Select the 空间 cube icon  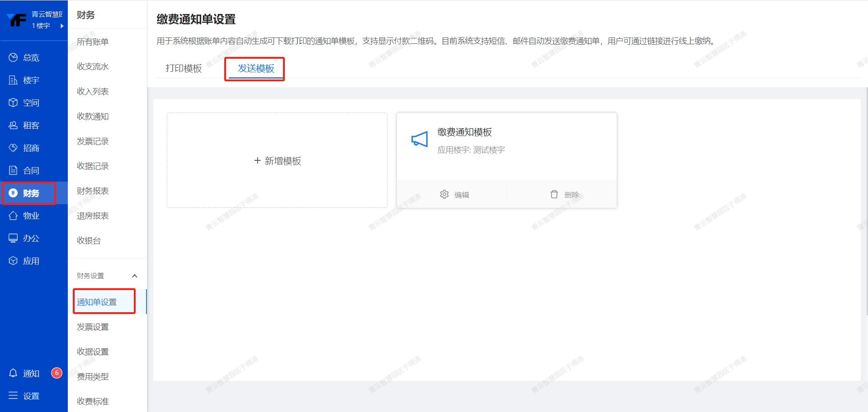(13, 103)
